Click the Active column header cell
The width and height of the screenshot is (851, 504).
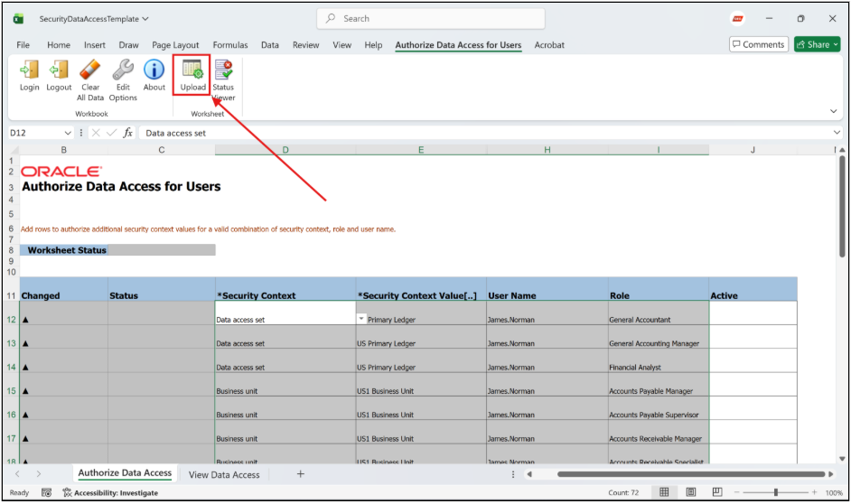point(753,289)
